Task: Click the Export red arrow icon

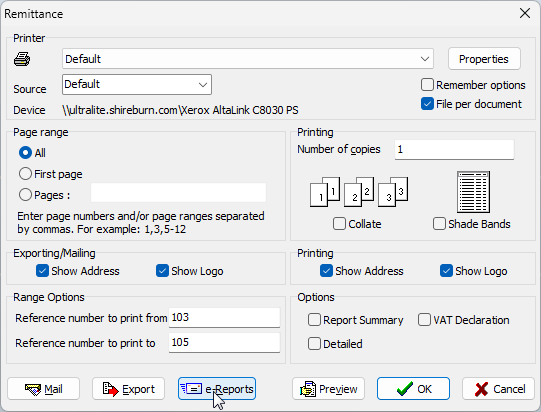Action: point(111,389)
